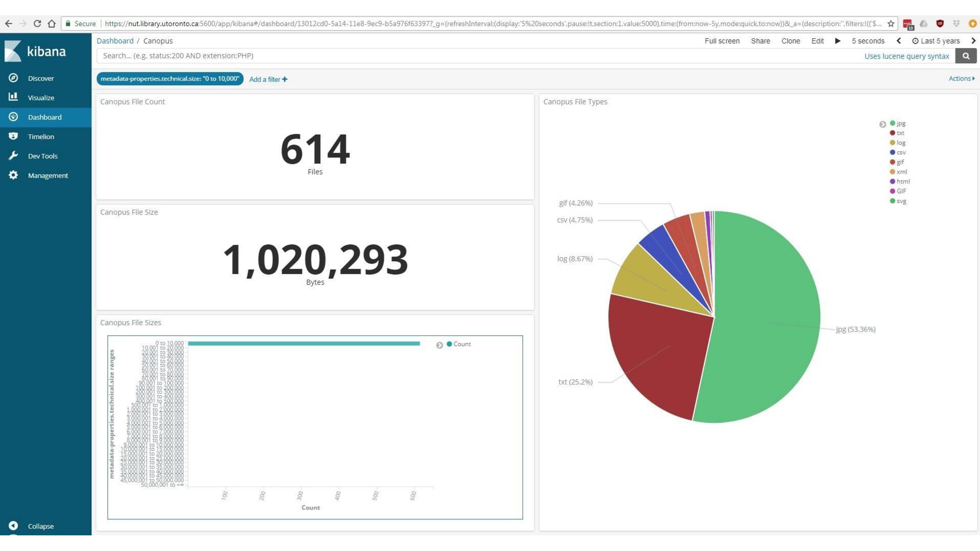Click the 1,020,293 Bytes metric value

click(x=315, y=260)
